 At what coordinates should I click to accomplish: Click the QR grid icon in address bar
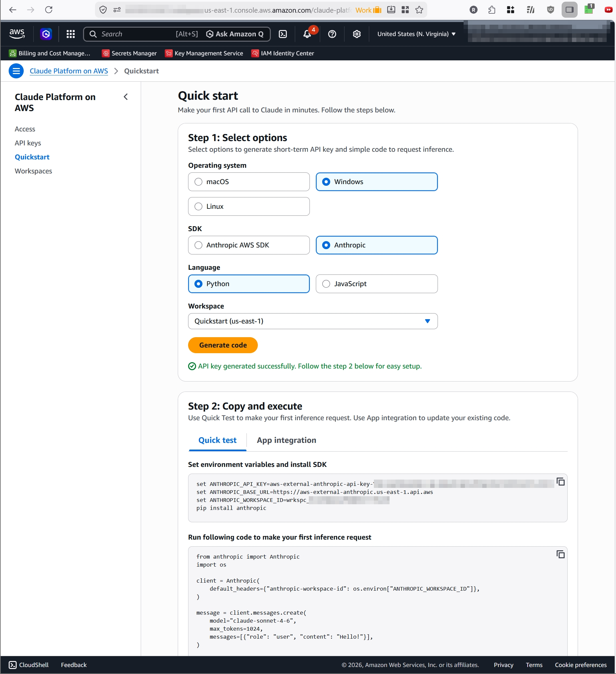point(405,10)
